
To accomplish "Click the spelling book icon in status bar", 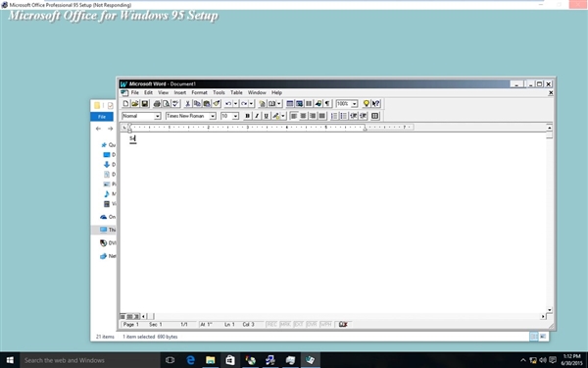I will 343,325.
